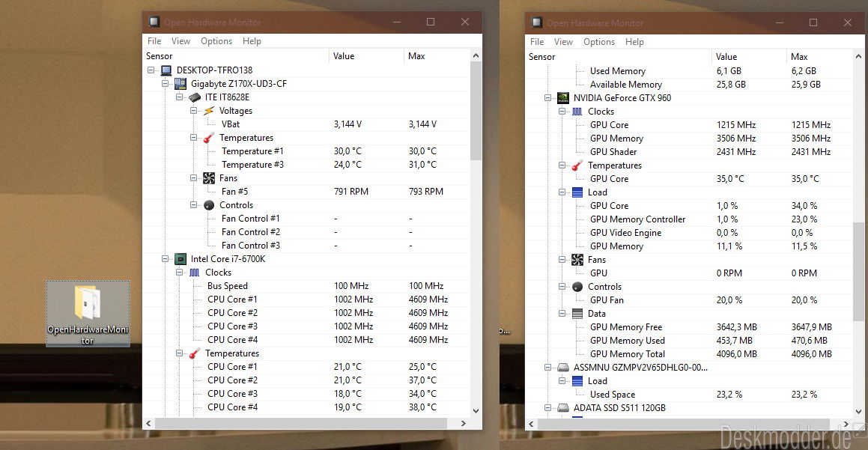The height and width of the screenshot is (450, 868).
Task: Click the right scroll arrow in the right window
Action: pos(846,424)
